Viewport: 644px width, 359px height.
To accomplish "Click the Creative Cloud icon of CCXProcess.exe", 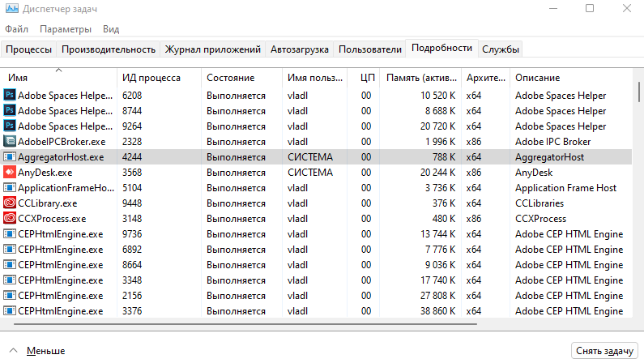I will [10, 219].
